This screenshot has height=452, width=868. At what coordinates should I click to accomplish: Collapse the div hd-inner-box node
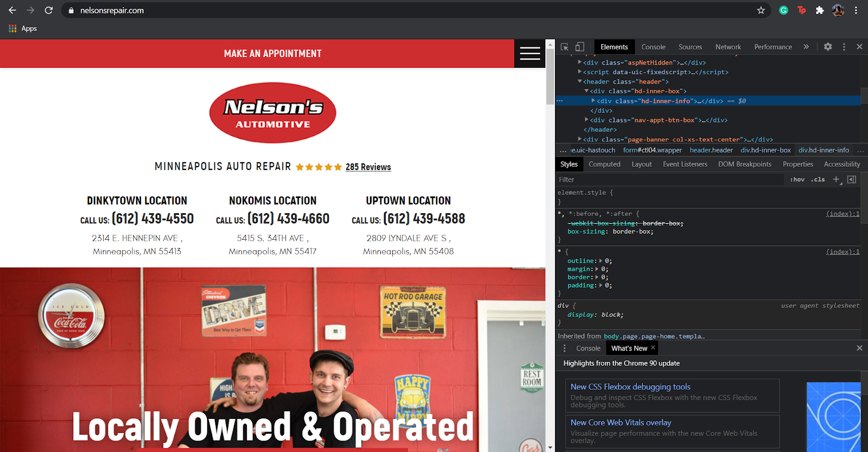586,91
